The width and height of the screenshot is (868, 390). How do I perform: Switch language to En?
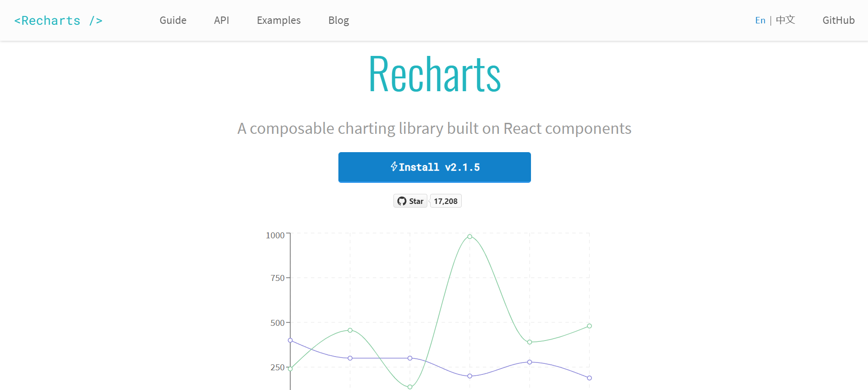(760, 21)
